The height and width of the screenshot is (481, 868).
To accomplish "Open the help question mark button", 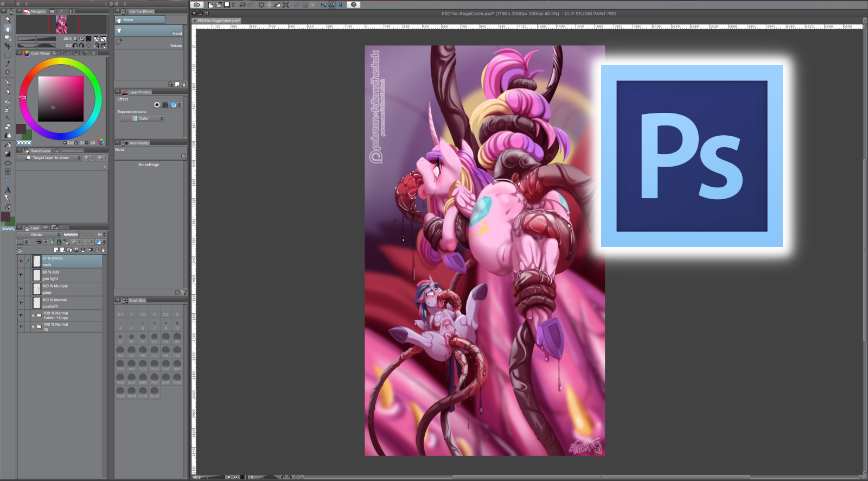I will (353, 5).
